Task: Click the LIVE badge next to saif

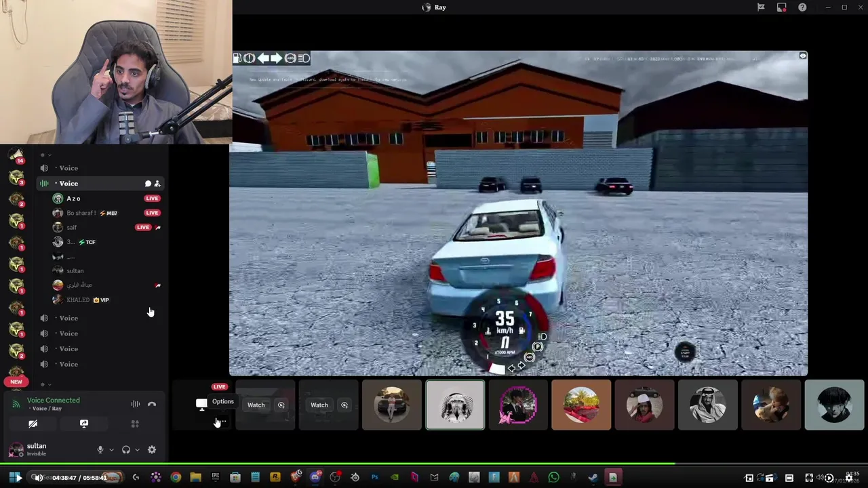Action: tap(143, 228)
